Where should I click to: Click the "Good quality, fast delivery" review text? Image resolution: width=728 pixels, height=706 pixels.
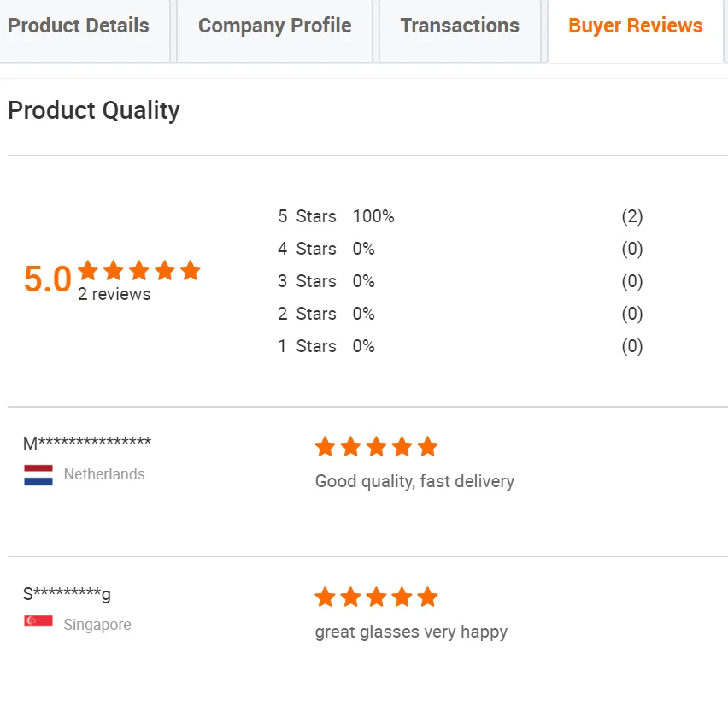coord(414,482)
